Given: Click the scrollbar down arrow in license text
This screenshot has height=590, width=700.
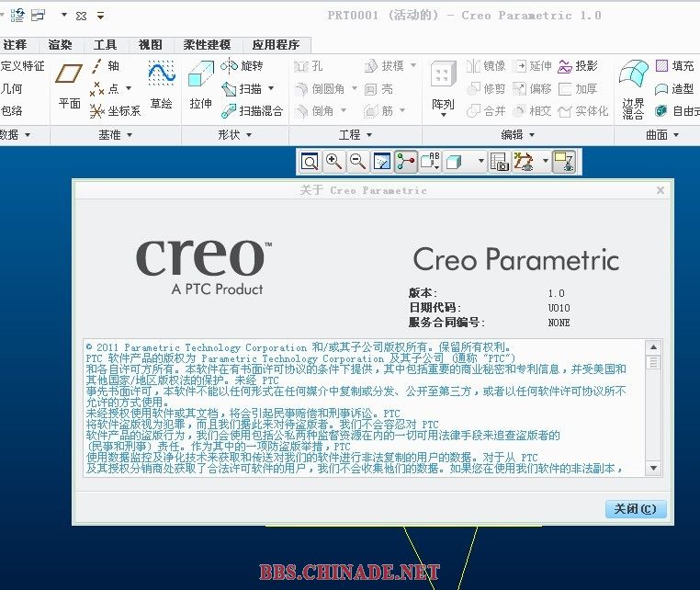Looking at the screenshot, I should click(x=653, y=468).
